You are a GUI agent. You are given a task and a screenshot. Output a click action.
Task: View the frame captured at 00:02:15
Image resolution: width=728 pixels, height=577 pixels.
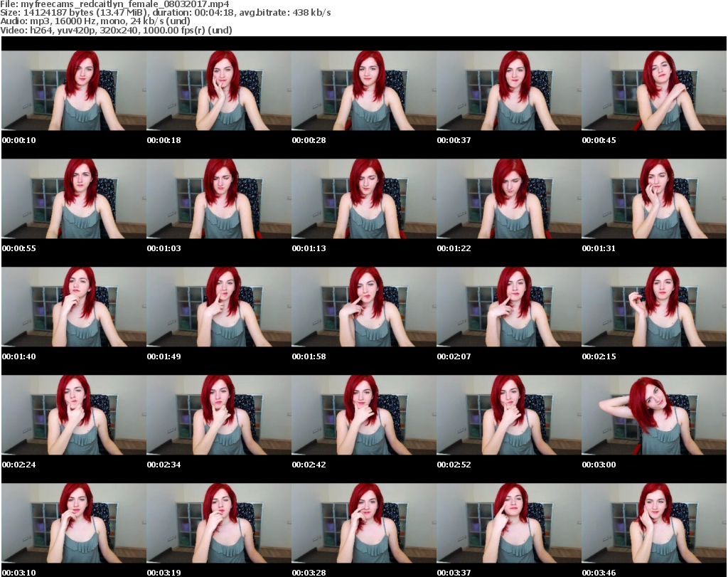coord(654,307)
